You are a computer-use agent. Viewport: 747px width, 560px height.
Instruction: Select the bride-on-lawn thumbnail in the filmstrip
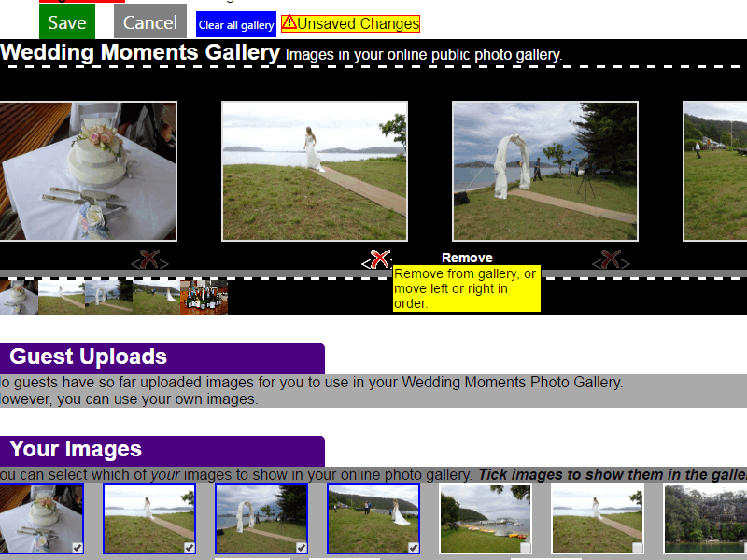(x=156, y=298)
